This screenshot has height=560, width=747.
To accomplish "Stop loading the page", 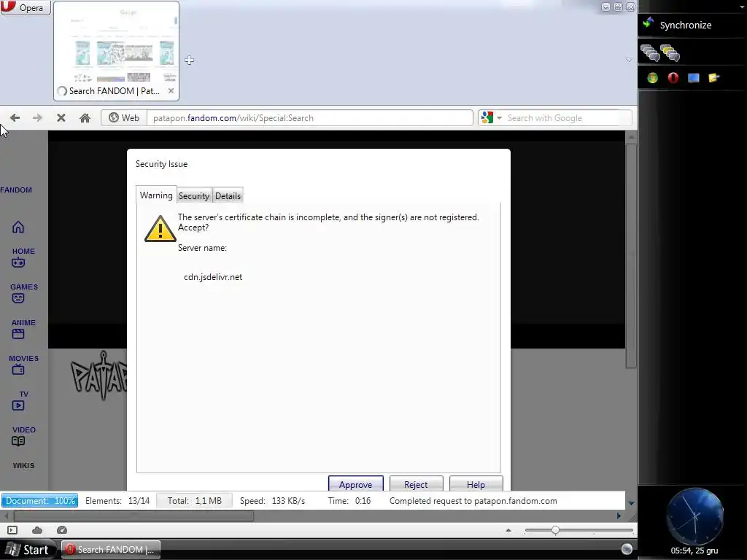I will pos(61,117).
